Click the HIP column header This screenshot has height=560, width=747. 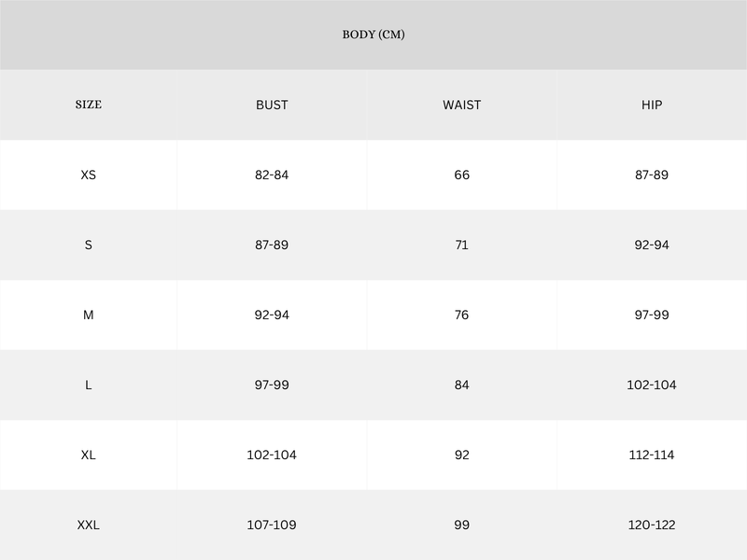(652, 105)
